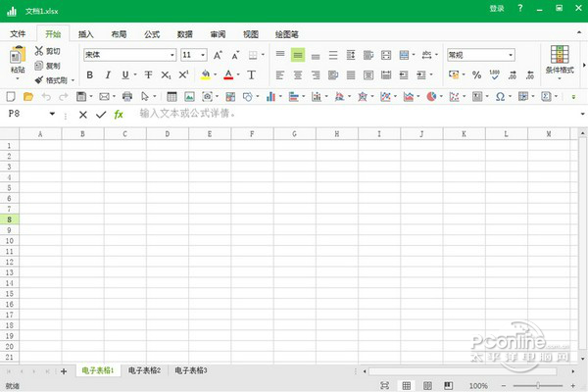Collapse the ribbon with top-right arrow
588x392 pixels.
tap(579, 33)
